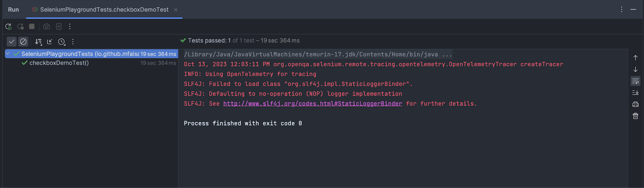
Task: Open the slf4j StaticLoggerBinder link
Action: (x=312, y=104)
